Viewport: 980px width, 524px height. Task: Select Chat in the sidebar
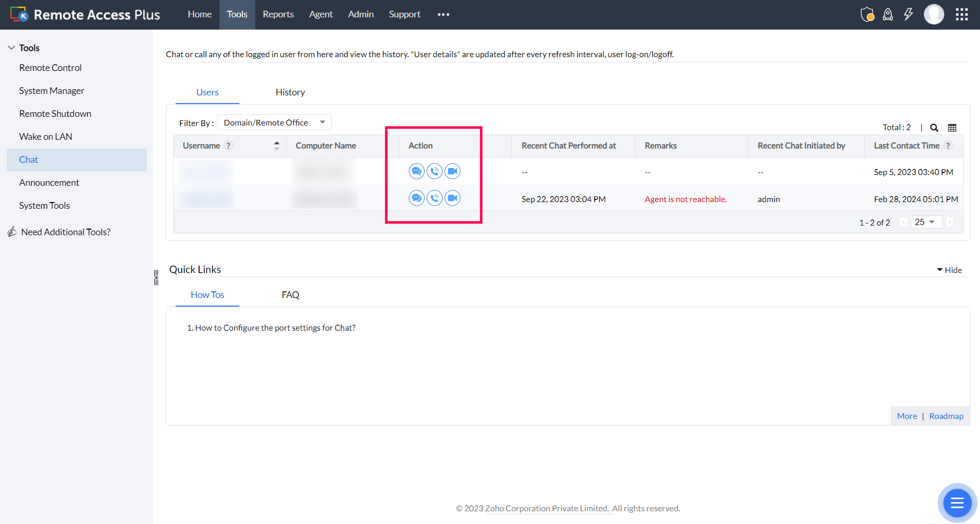click(x=77, y=160)
